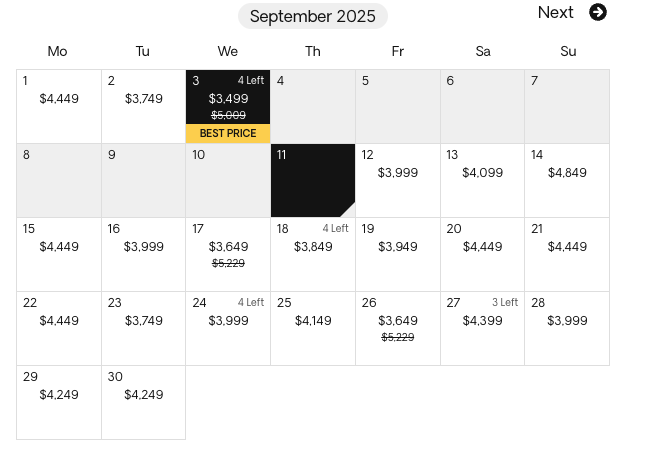
Task: Click the Next text link
Action: tap(556, 12)
